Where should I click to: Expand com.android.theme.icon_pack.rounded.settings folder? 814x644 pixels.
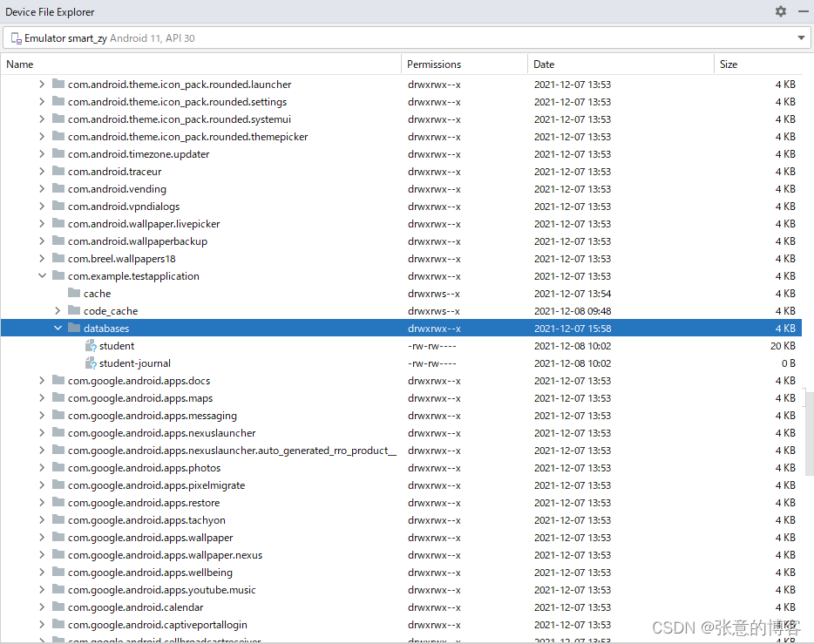pyautogui.click(x=42, y=102)
